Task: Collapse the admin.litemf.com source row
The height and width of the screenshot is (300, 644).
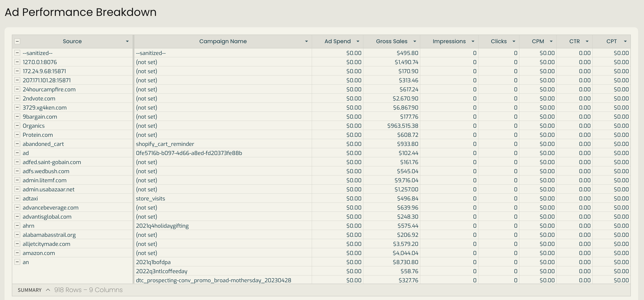Action: [x=17, y=180]
